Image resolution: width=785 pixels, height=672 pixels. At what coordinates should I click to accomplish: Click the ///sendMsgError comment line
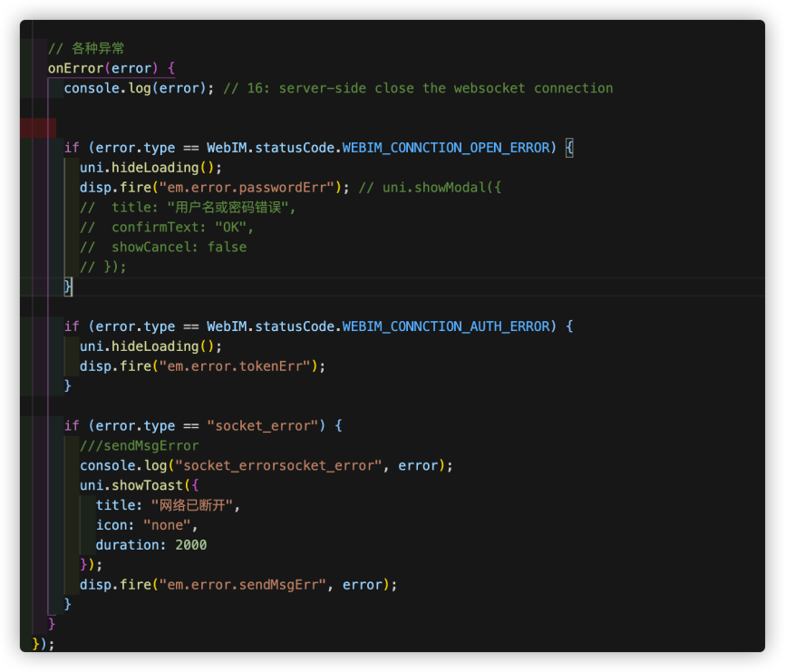139,445
